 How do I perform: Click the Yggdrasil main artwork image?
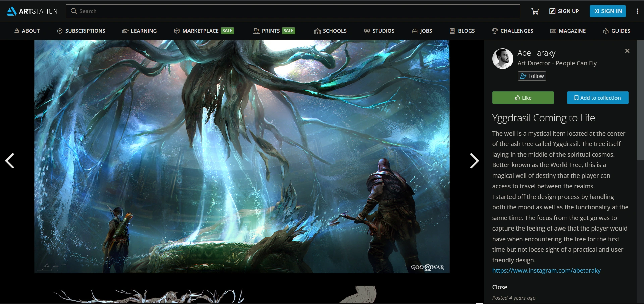point(242,156)
